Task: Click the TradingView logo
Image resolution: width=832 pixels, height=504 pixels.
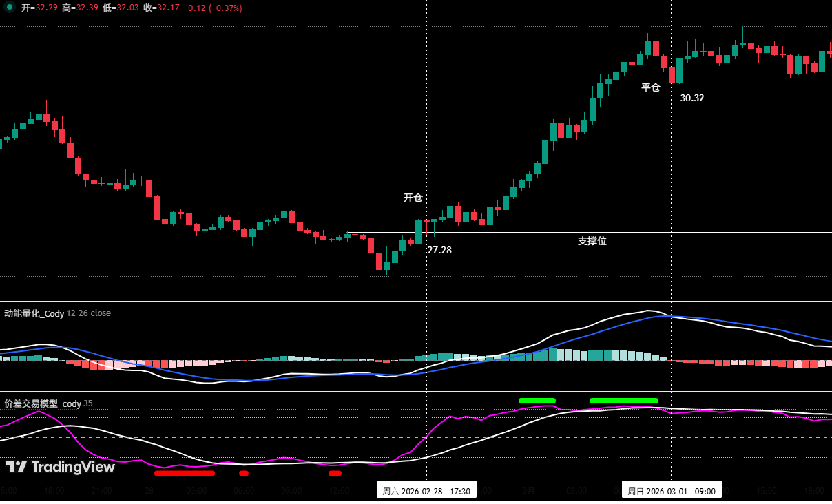Action: (60, 467)
